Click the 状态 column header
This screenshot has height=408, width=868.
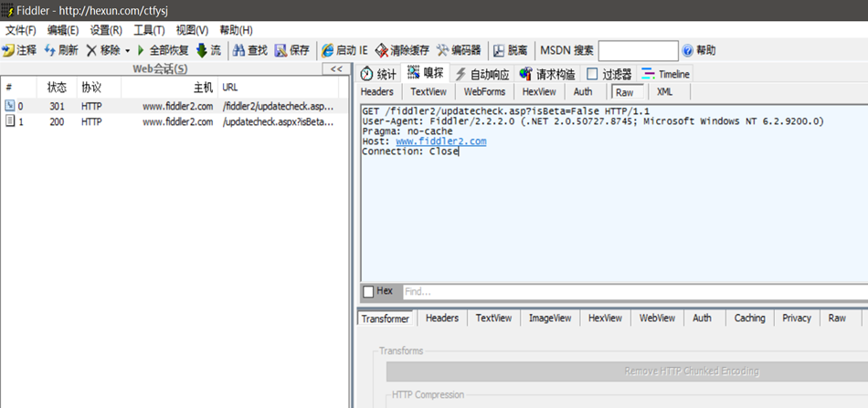57,88
